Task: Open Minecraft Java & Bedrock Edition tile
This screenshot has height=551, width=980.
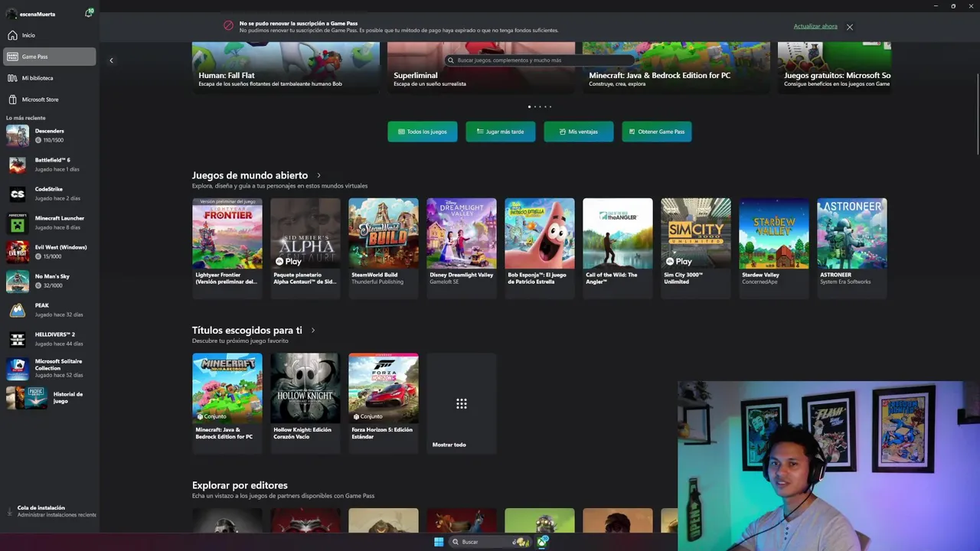Action: (227, 403)
